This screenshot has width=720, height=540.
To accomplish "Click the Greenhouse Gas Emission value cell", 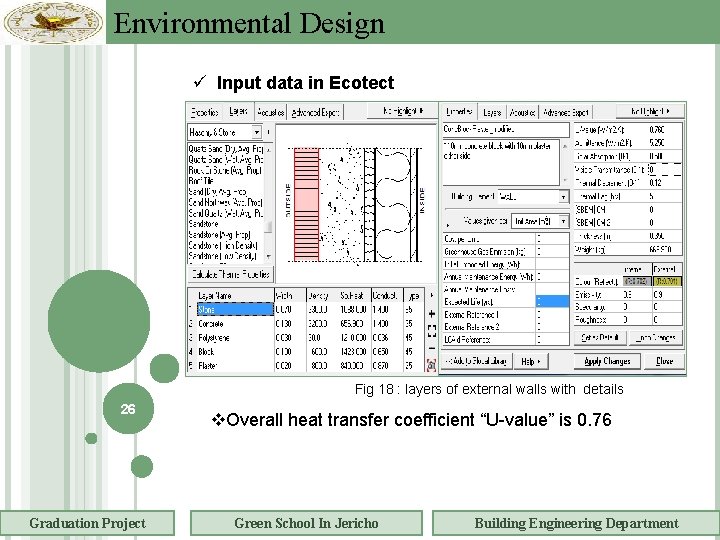I will tap(552, 251).
